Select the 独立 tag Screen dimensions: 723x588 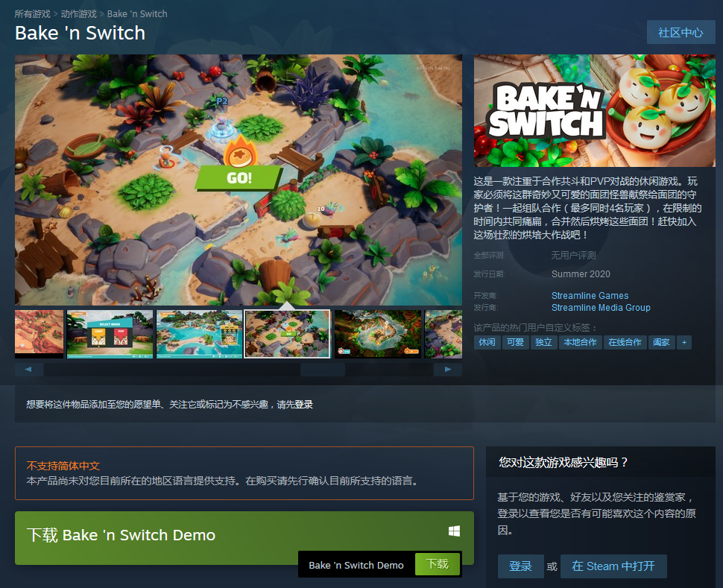pos(543,342)
